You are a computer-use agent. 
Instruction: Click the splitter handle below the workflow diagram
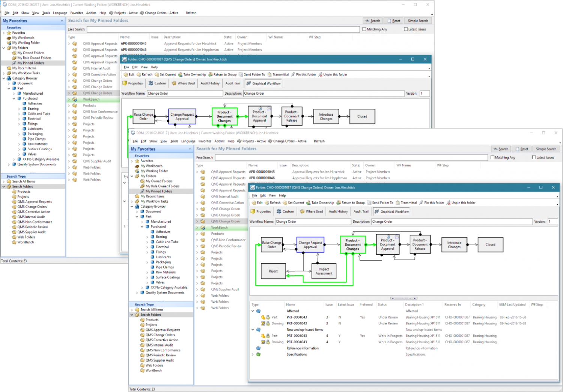[403, 299]
